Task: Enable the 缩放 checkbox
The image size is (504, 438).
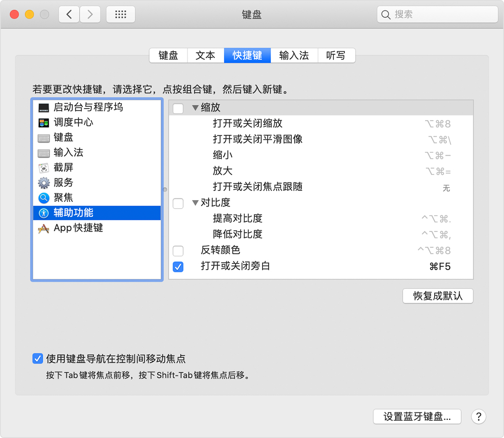Action: [178, 108]
